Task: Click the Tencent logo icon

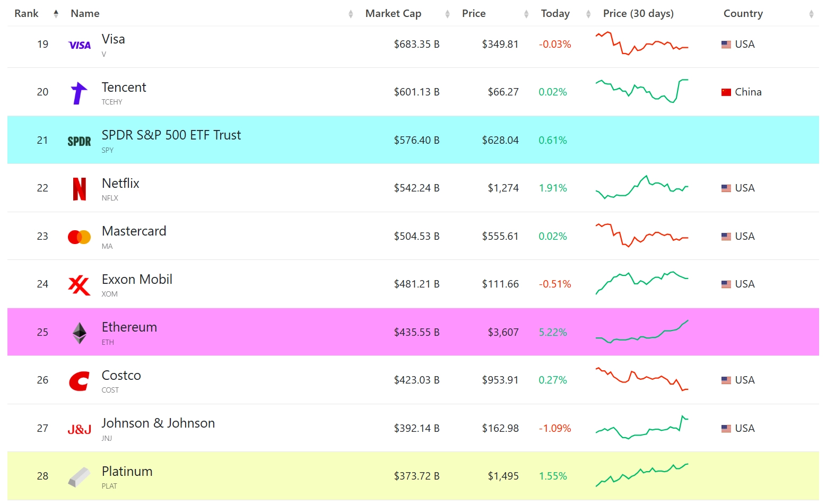Action: tap(79, 93)
